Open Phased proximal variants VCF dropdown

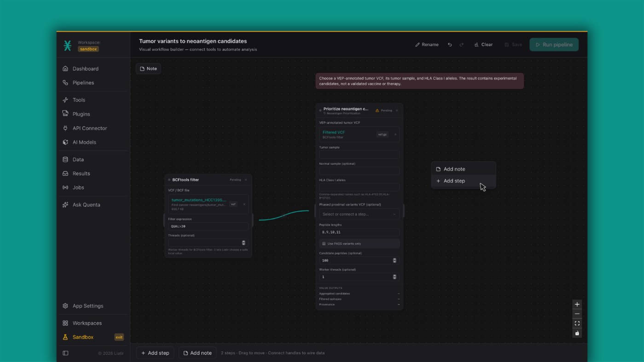point(359,214)
